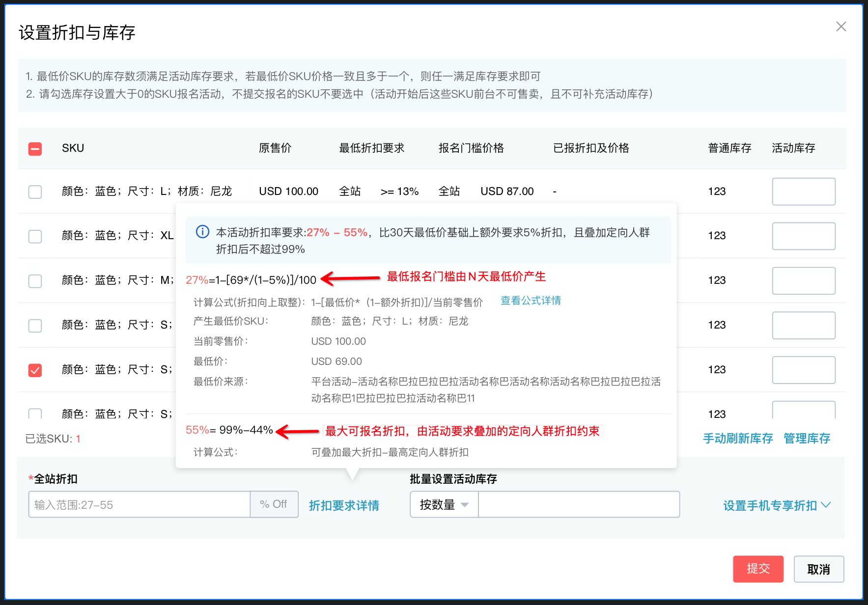Click the info icon beside 本活动折扣率要求
The height and width of the screenshot is (605, 868).
coord(202,232)
